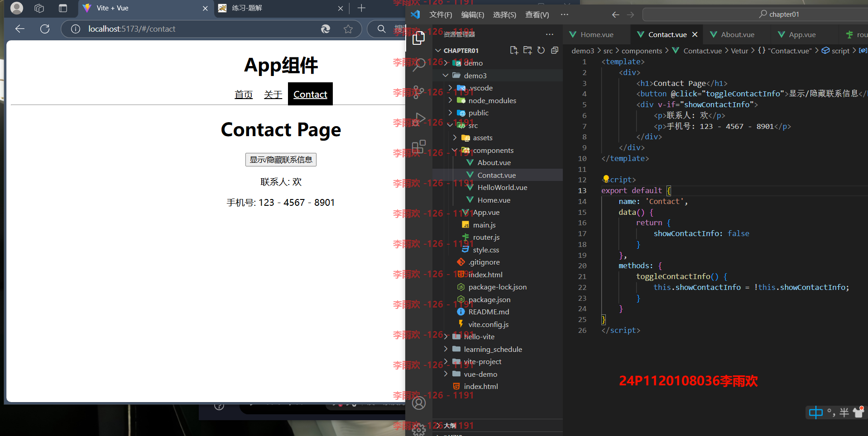Click the New Folder icon in Explorer
The height and width of the screenshot is (436, 868).
click(528, 50)
